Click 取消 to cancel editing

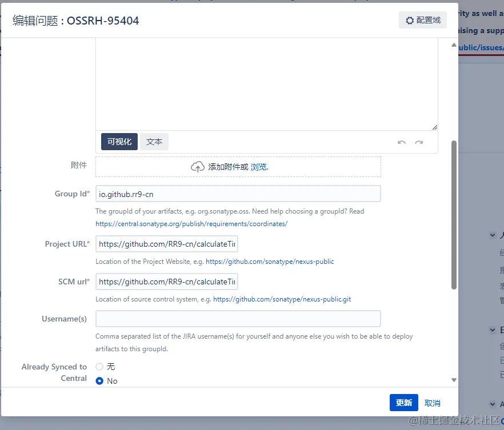(433, 403)
